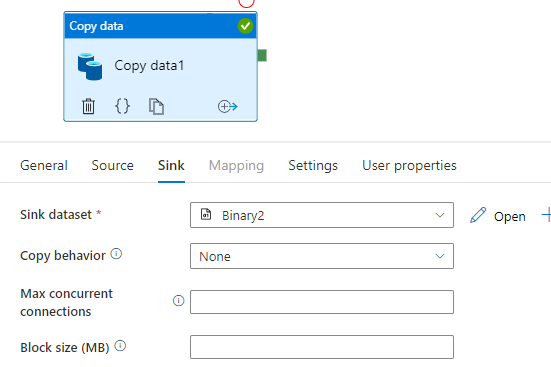The height and width of the screenshot is (367, 551).
Task: Click the green success output connector
Action: (x=262, y=55)
